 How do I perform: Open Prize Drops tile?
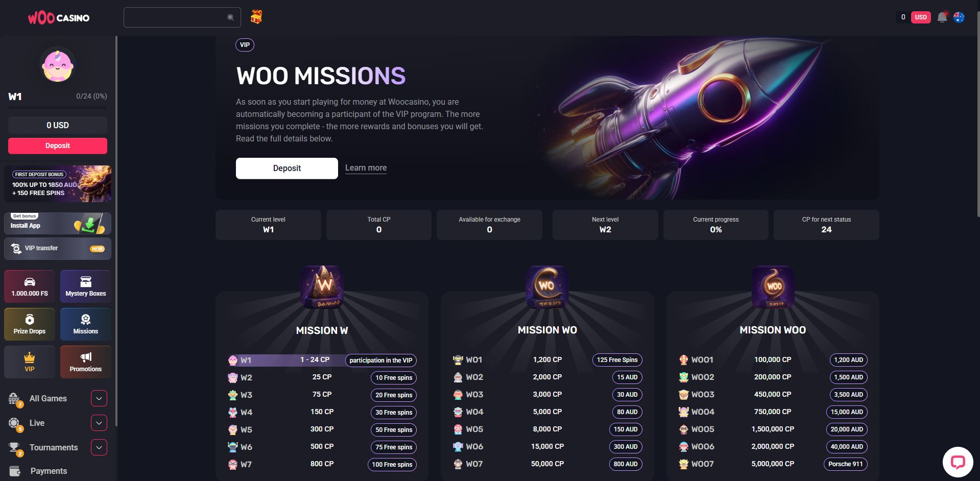pos(30,324)
